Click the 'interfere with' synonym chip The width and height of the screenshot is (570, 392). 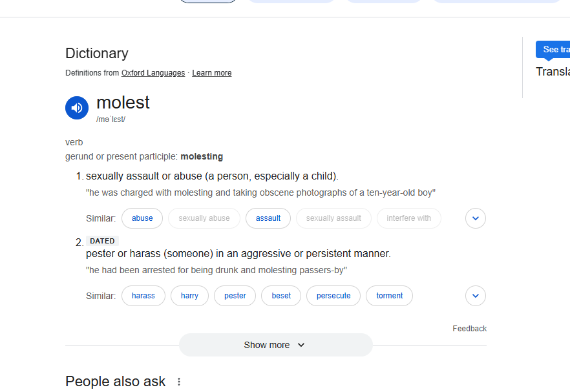[x=408, y=218]
